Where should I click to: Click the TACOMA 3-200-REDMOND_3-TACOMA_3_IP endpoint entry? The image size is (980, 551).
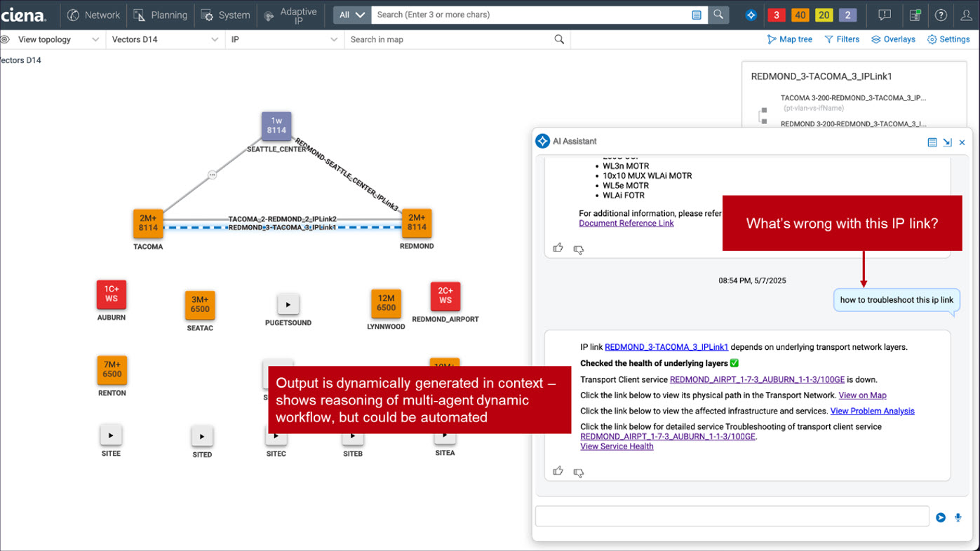click(853, 98)
